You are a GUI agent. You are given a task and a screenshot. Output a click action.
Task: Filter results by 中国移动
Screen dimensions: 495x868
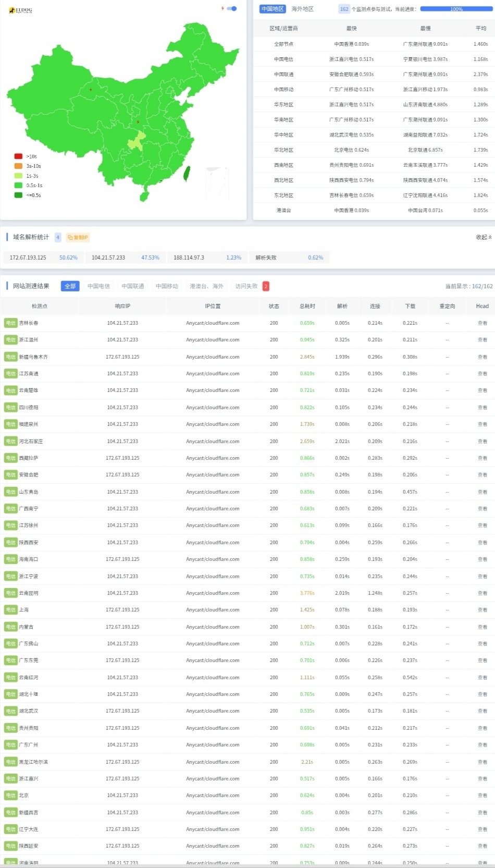pos(167,286)
